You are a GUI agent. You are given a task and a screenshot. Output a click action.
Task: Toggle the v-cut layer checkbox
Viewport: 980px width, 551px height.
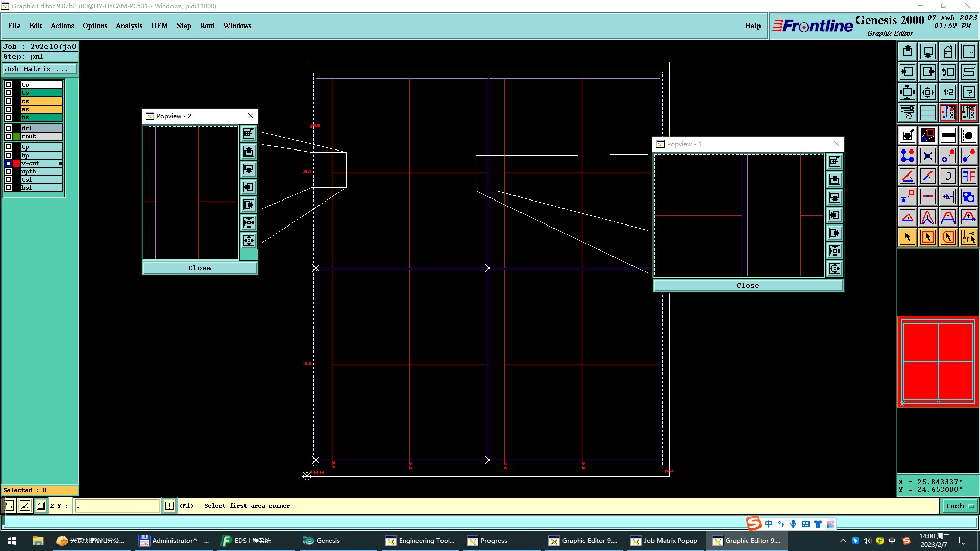pos(8,163)
